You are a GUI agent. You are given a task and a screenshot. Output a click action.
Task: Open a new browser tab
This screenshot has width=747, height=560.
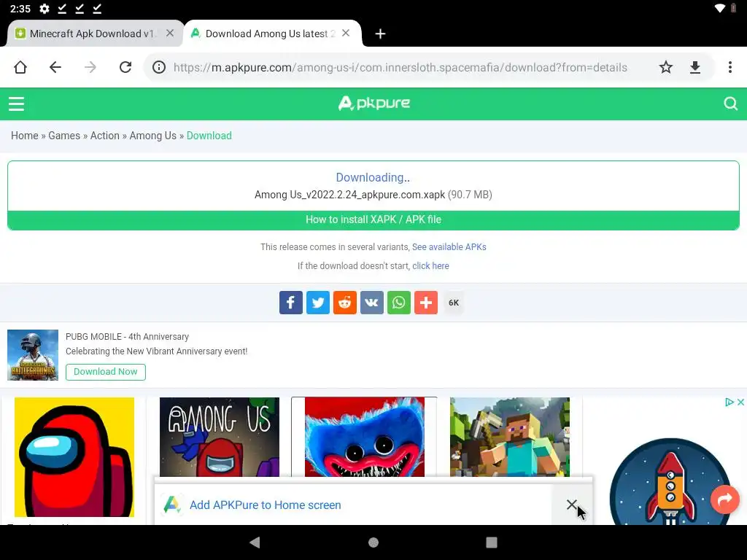click(379, 34)
